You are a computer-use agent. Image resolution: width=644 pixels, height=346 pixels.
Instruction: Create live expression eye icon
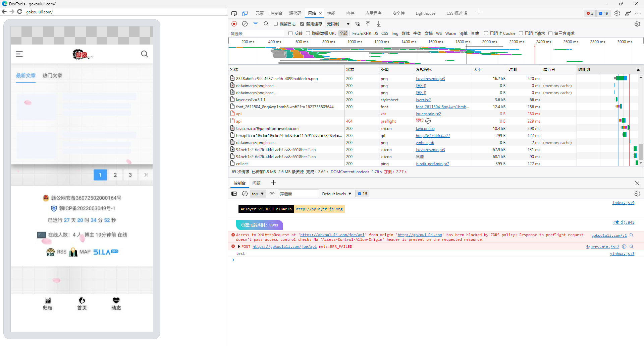point(272,194)
